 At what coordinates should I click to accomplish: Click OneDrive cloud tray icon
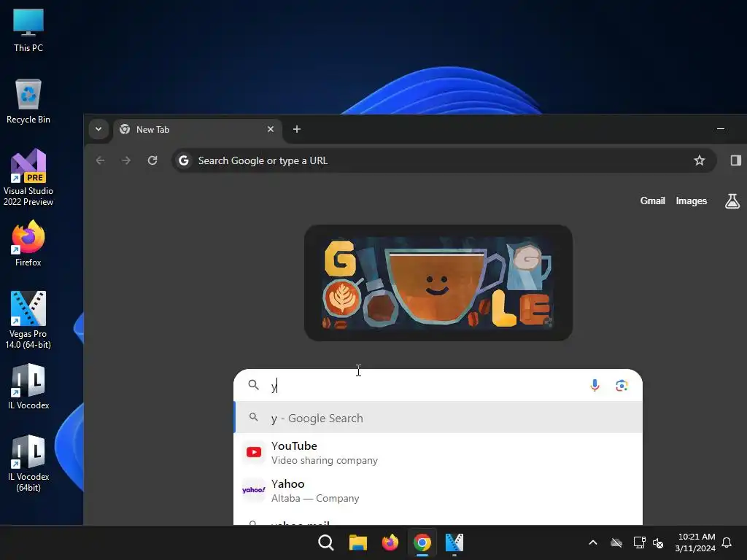tap(616, 542)
